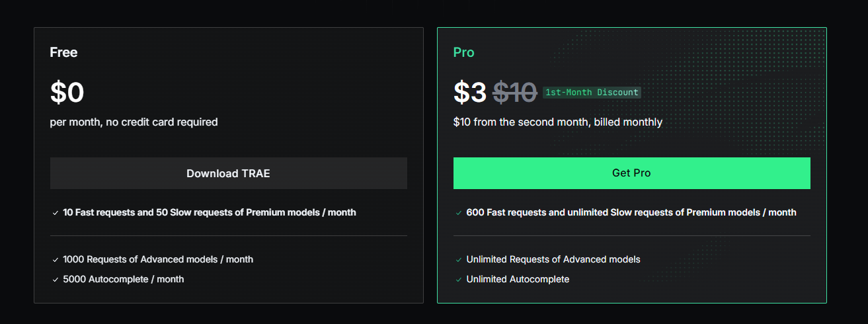Click checkmark beside 5000 Autocomplete / month
The width and height of the screenshot is (868, 324).
pyautogui.click(x=56, y=280)
